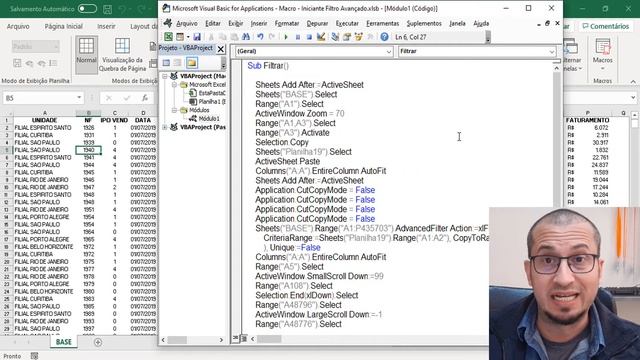The width and height of the screenshot is (640, 360).
Task: Open the Ferramentas menu
Action: coord(382,24)
